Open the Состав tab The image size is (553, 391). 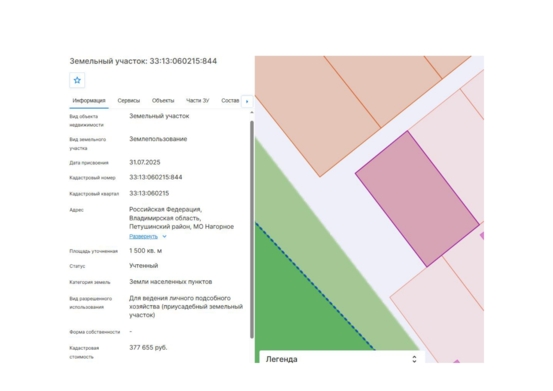pos(230,100)
